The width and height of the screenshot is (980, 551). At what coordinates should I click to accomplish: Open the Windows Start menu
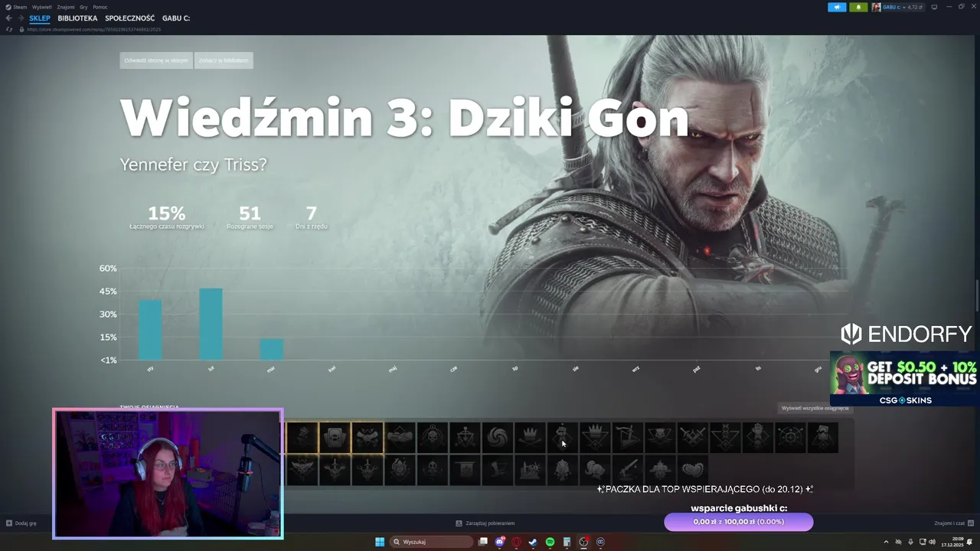click(380, 542)
